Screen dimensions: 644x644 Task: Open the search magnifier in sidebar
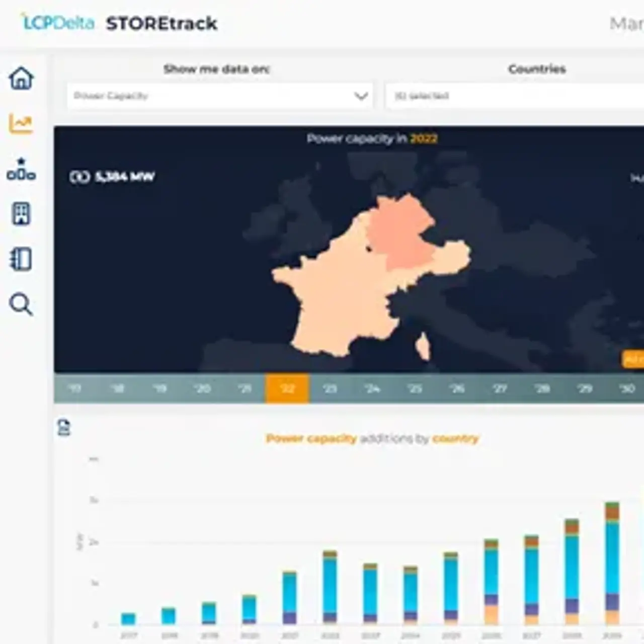pyautogui.click(x=21, y=304)
